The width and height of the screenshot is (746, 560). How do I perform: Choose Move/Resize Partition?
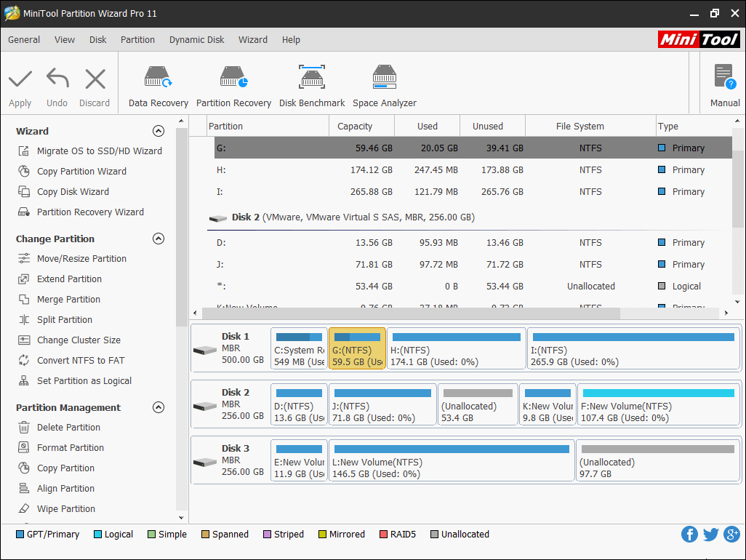72,259
